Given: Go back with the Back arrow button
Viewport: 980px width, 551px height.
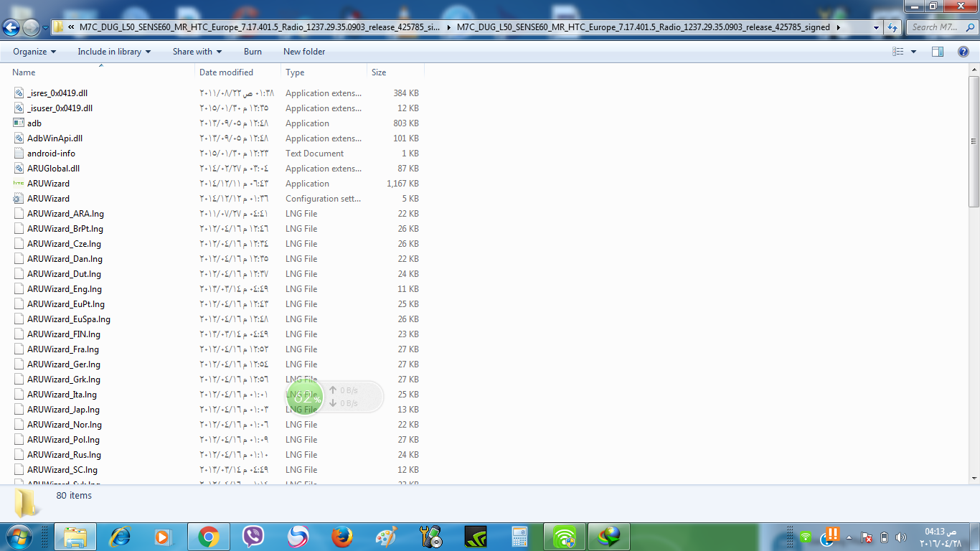Looking at the screenshot, I should 11,27.
